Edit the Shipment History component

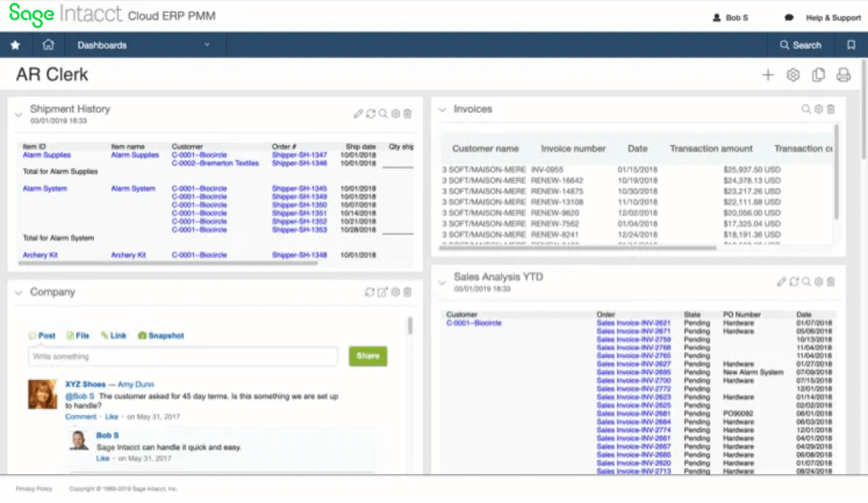[x=359, y=113]
